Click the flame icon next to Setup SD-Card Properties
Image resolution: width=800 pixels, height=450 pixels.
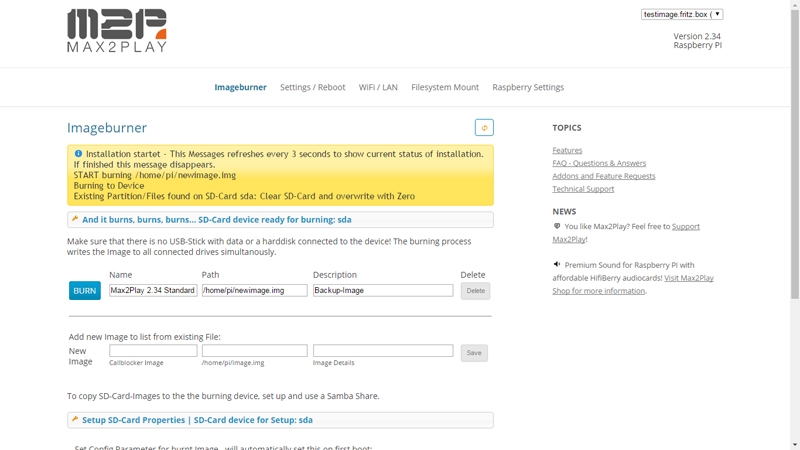tap(75, 419)
